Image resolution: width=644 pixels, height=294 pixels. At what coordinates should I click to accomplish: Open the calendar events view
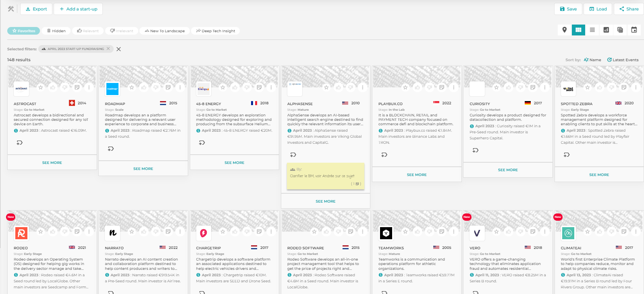click(x=634, y=30)
